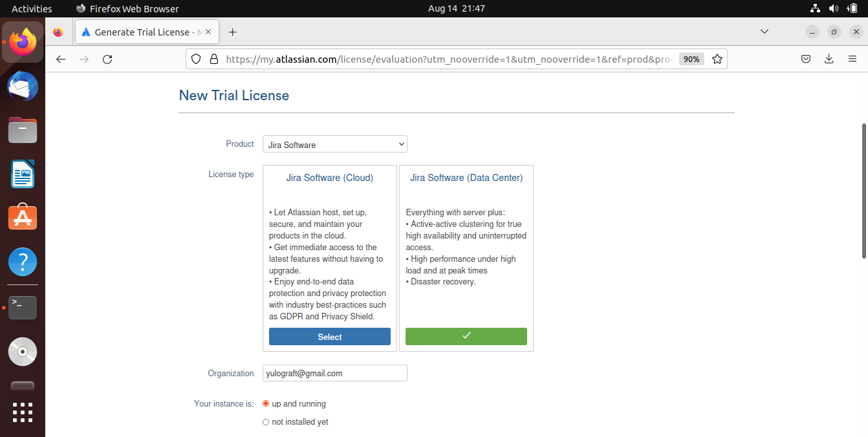Expand the tab list chevron in Firefox
The image size is (868, 437).
click(x=765, y=31)
